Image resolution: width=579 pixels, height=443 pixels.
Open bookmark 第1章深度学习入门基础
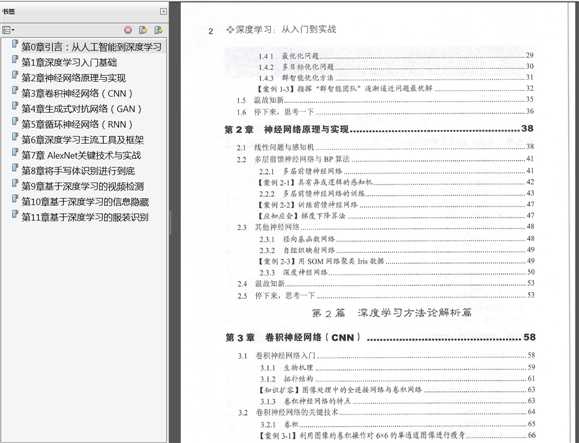click(69, 62)
